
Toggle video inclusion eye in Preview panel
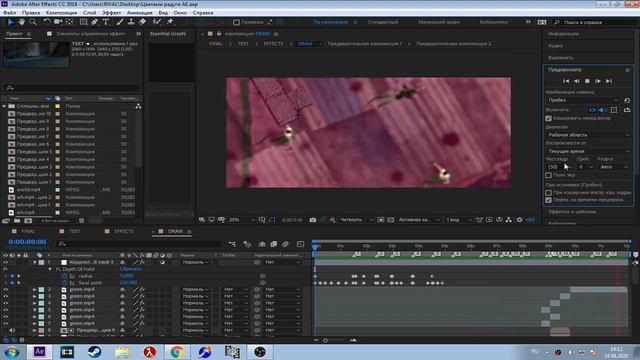point(592,110)
